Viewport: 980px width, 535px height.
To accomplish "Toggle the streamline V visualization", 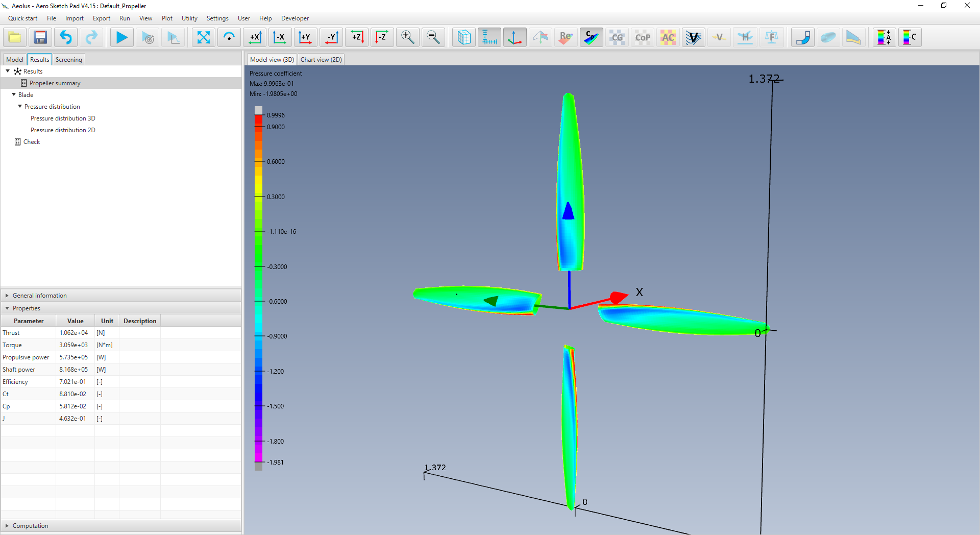I will (693, 37).
